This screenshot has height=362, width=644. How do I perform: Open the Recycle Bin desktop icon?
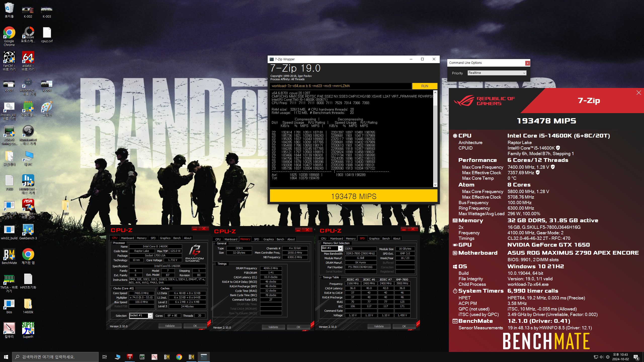tap(9, 10)
